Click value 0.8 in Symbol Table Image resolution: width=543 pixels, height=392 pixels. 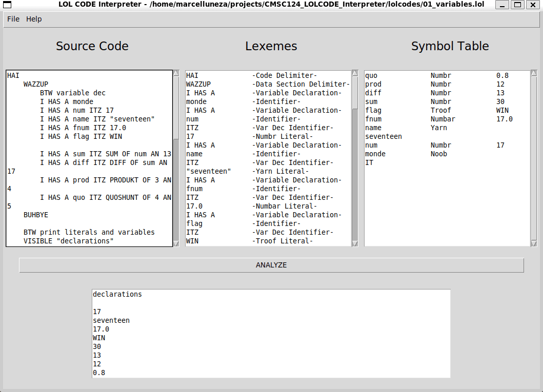tap(502, 75)
